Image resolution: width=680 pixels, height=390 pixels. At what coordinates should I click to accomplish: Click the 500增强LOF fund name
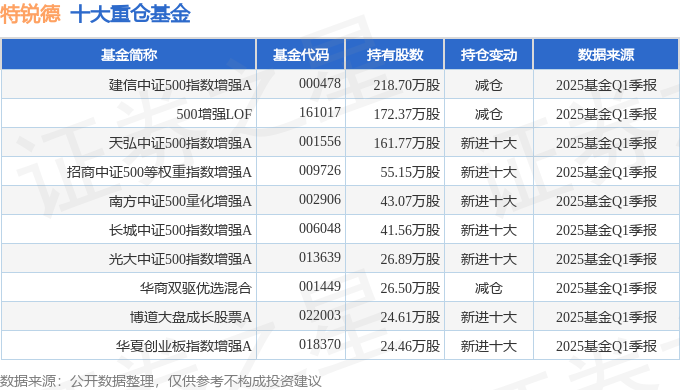pyautogui.click(x=214, y=114)
